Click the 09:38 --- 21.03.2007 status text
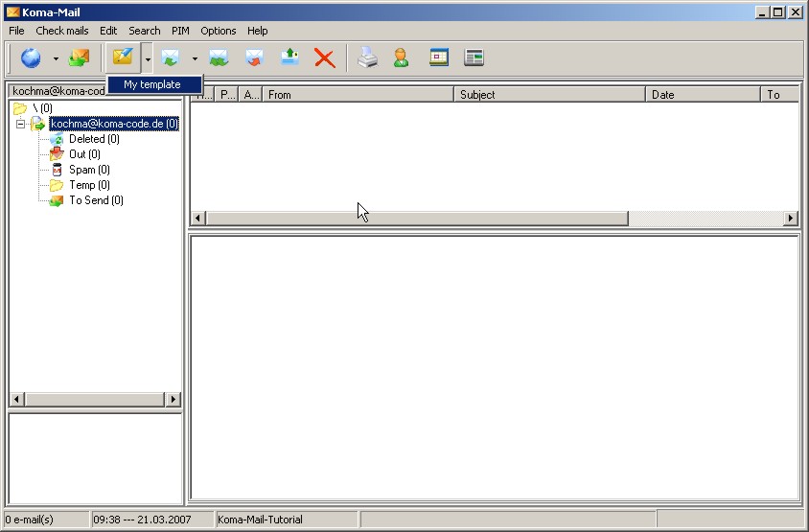 pos(142,520)
